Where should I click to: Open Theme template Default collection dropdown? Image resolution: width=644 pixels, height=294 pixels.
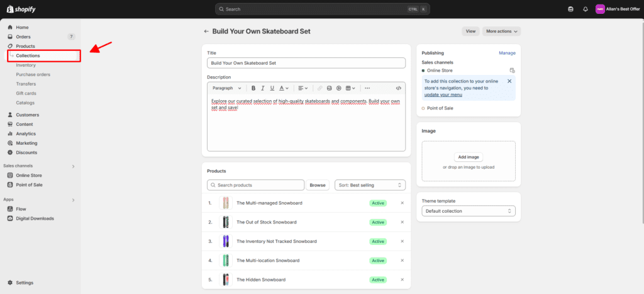coord(469,211)
